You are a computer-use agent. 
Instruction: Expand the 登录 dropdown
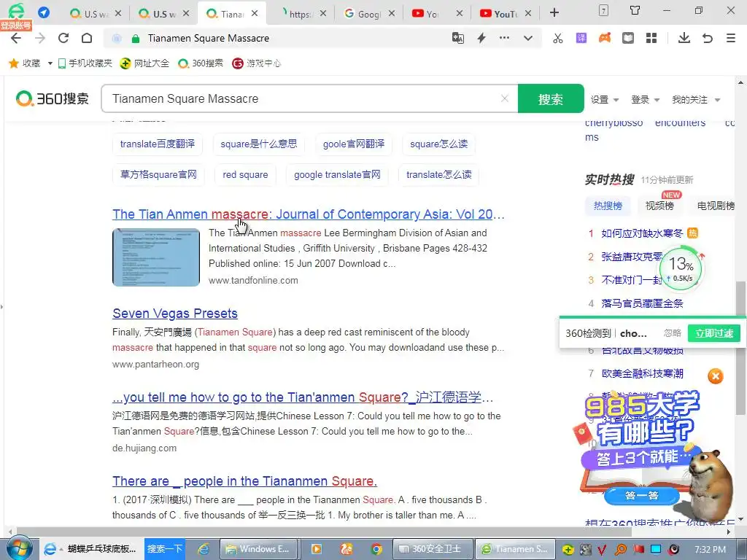[x=645, y=99]
